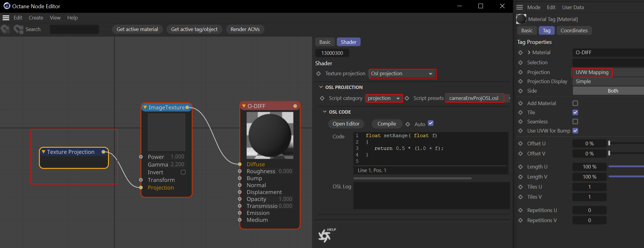The width and height of the screenshot is (644, 248).
Task: Click the Projection input port on ImageTexture
Action: point(141,188)
